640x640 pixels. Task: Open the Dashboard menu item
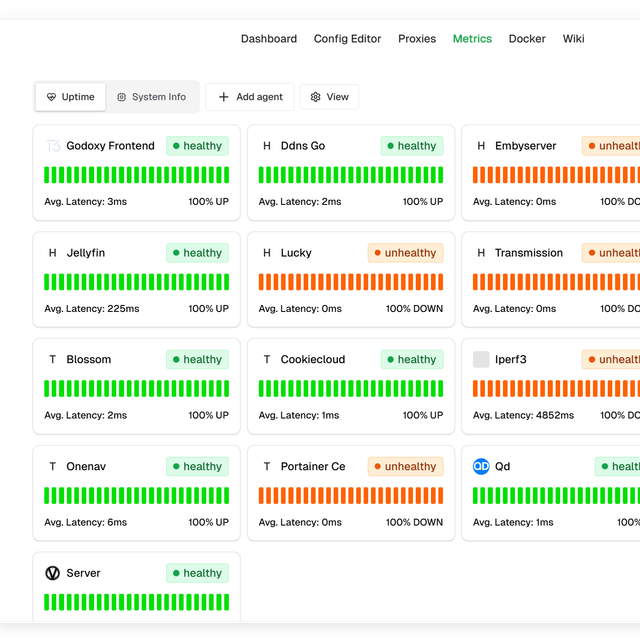pos(269,39)
